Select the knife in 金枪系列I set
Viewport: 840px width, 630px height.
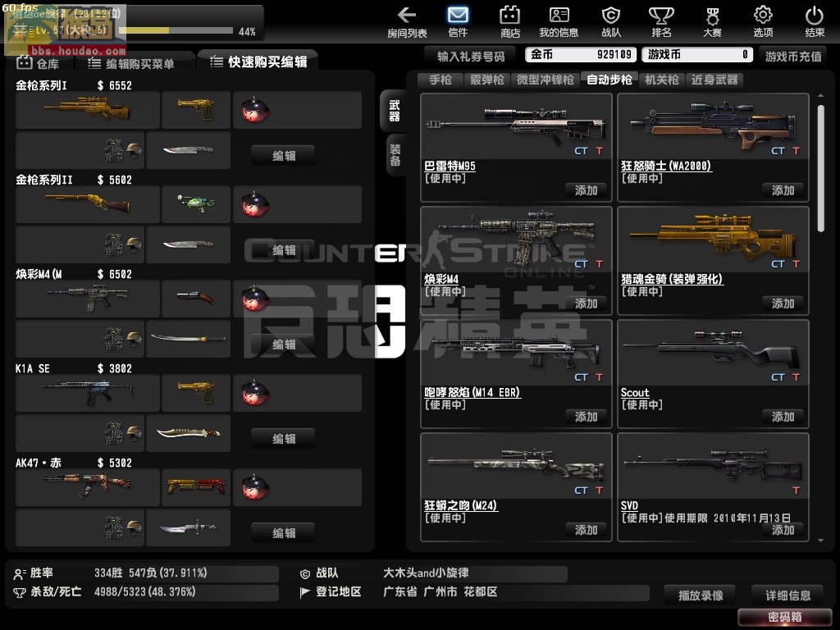click(x=188, y=151)
